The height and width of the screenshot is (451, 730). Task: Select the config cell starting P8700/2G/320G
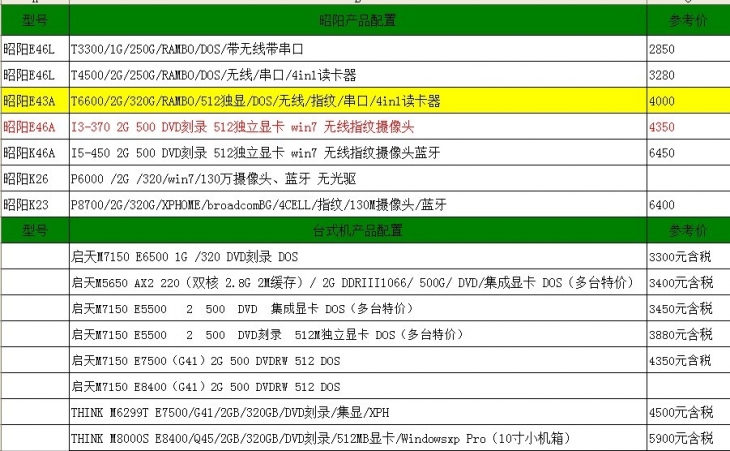358,205
